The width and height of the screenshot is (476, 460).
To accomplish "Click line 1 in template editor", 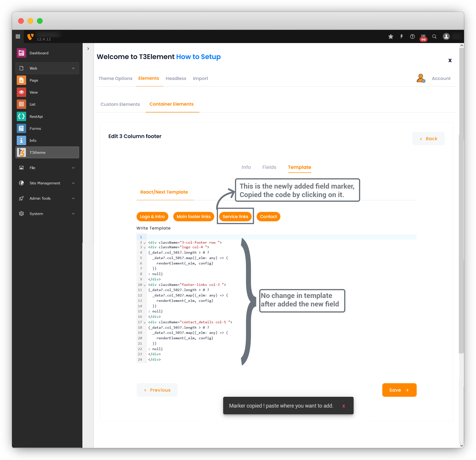I will tap(281, 237).
